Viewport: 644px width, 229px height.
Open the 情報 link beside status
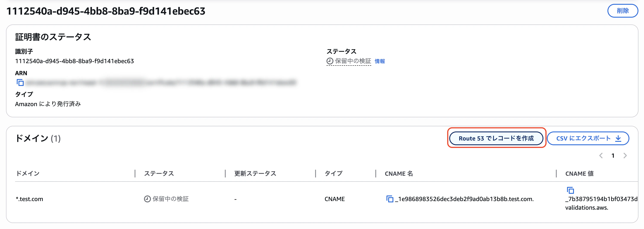(x=380, y=61)
